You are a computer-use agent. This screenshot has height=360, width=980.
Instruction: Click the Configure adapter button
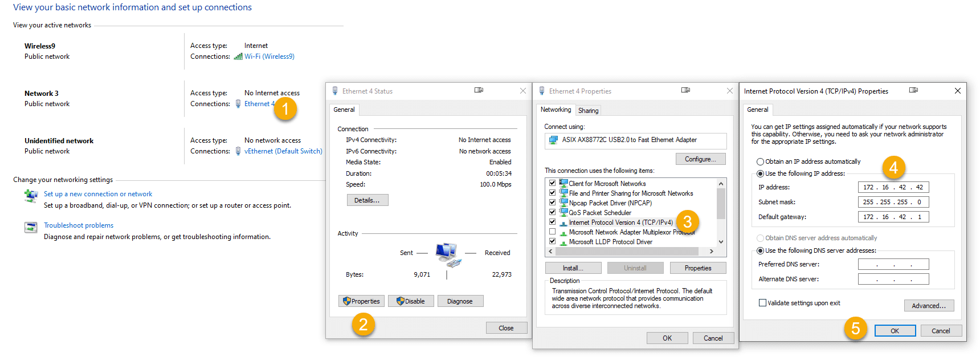(x=700, y=159)
